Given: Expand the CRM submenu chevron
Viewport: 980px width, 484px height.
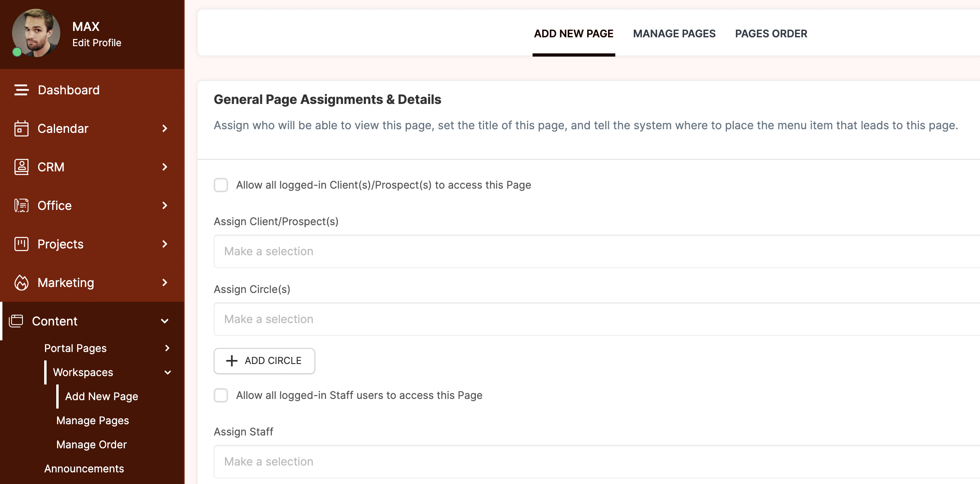Looking at the screenshot, I should point(165,167).
